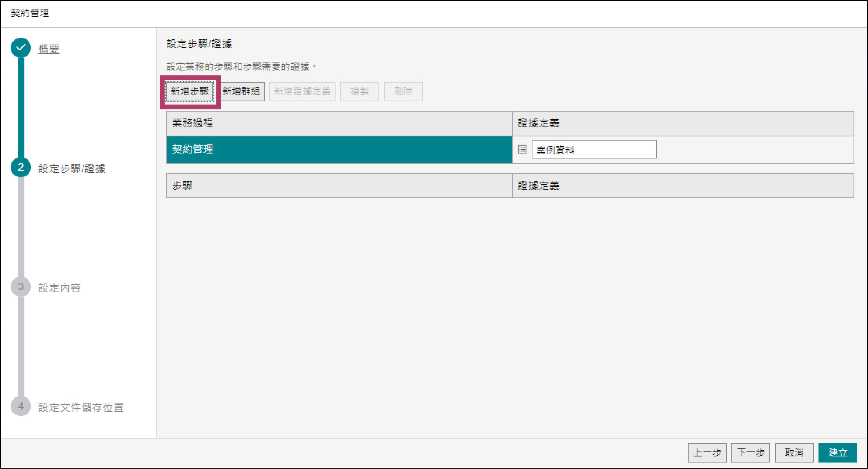Click the disabled 新增證據定義 button
868x469 pixels.
point(302,91)
